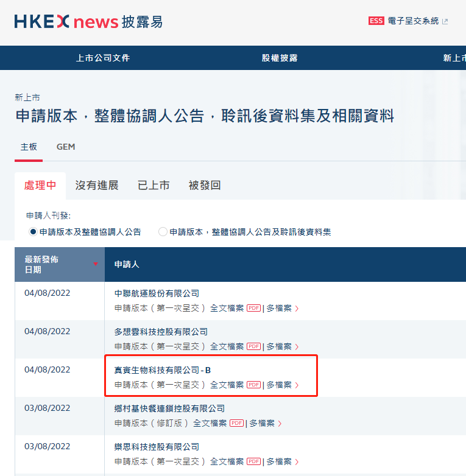Switch to 主板 tab
The width and height of the screenshot is (466, 476).
[29, 147]
